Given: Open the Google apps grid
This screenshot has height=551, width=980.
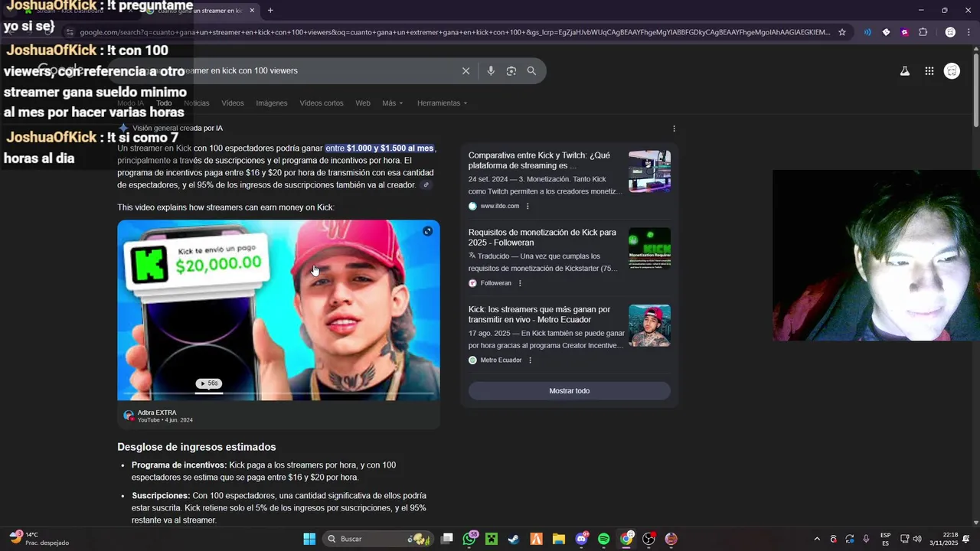Looking at the screenshot, I should (929, 71).
